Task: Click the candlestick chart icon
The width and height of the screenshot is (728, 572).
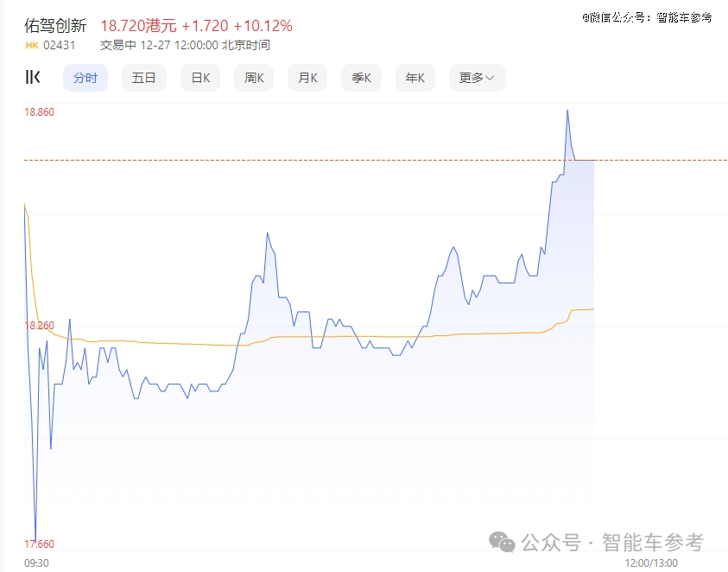Action: (x=33, y=77)
